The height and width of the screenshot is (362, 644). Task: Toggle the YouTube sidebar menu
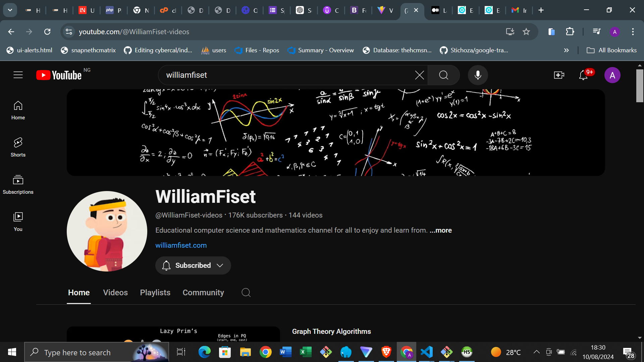pyautogui.click(x=18, y=75)
